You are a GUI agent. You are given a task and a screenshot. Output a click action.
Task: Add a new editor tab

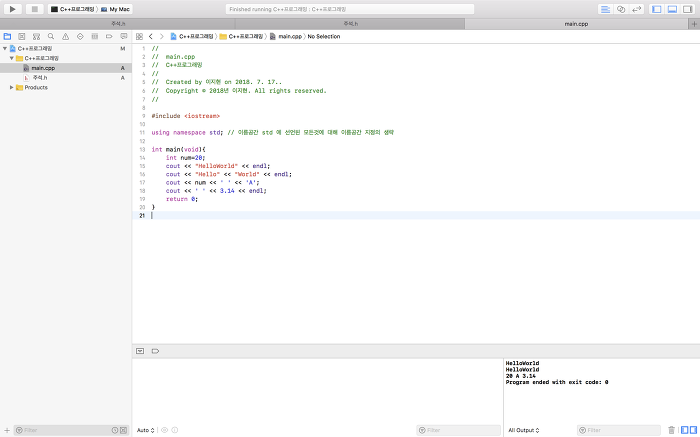coord(694,24)
